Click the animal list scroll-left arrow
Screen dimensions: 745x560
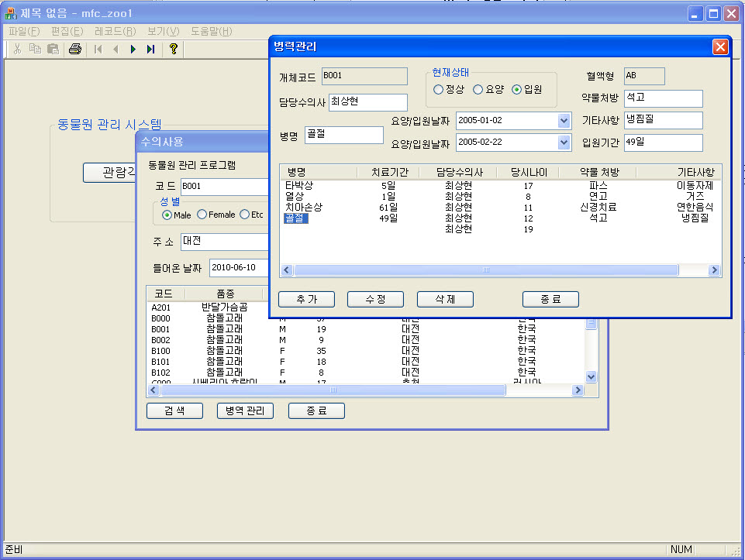tap(153, 390)
